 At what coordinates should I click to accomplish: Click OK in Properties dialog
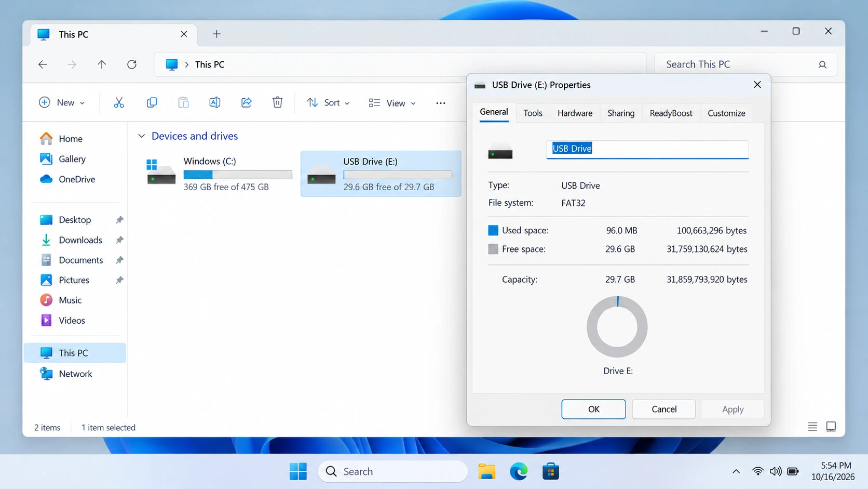593,409
